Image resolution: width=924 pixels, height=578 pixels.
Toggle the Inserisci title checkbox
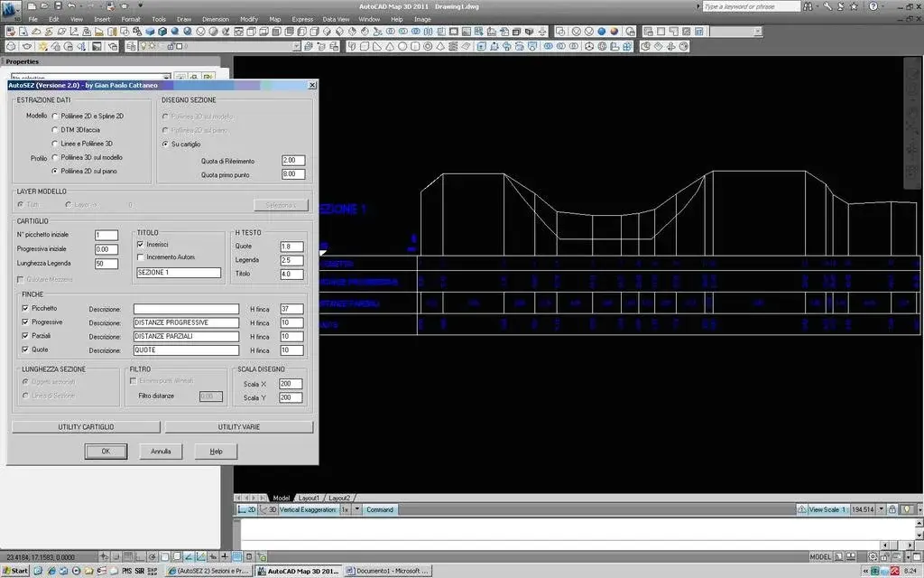coord(140,244)
